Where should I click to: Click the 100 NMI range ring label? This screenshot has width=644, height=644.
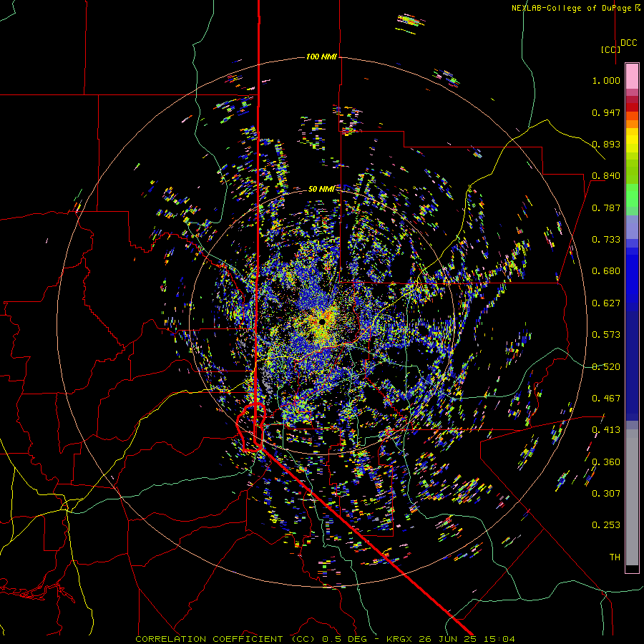click(321, 57)
